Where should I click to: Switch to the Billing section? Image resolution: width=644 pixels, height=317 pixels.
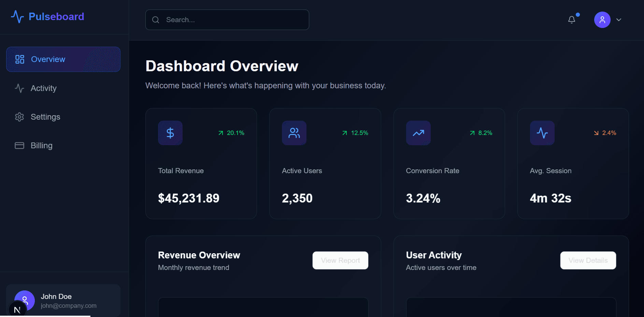tap(41, 145)
